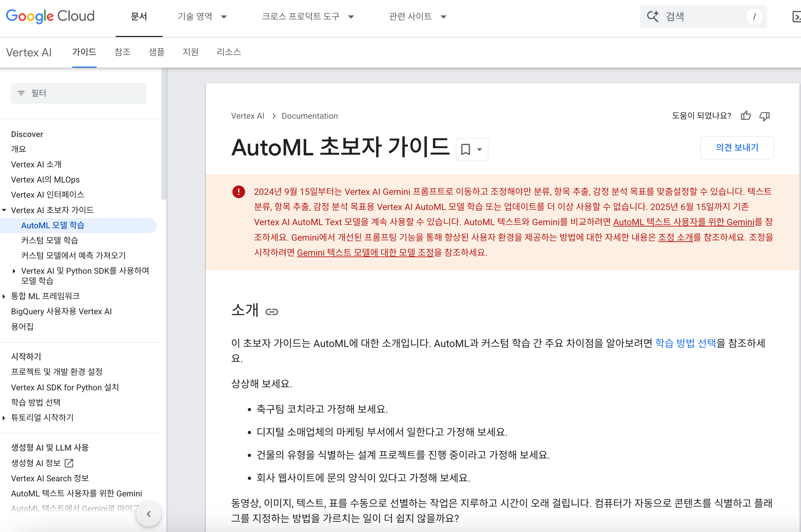Switch to the 참조 tab

(x=122, y=52)
